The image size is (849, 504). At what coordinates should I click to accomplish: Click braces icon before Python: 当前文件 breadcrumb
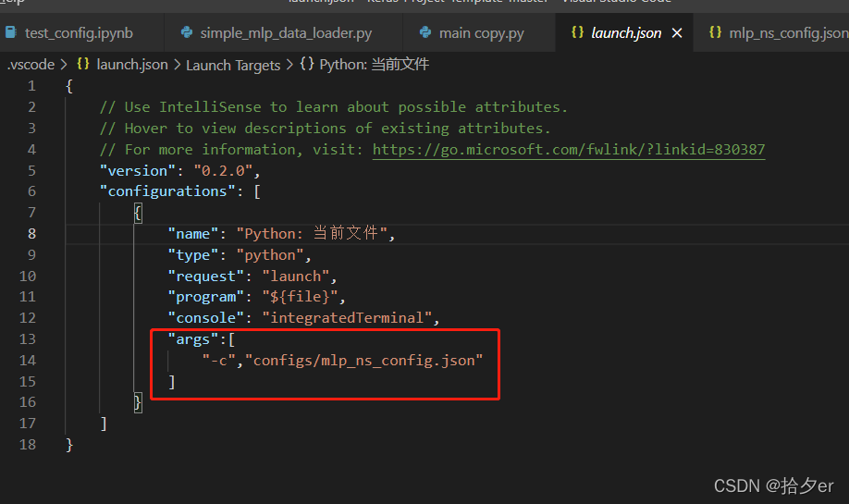[x=307, y=64]
